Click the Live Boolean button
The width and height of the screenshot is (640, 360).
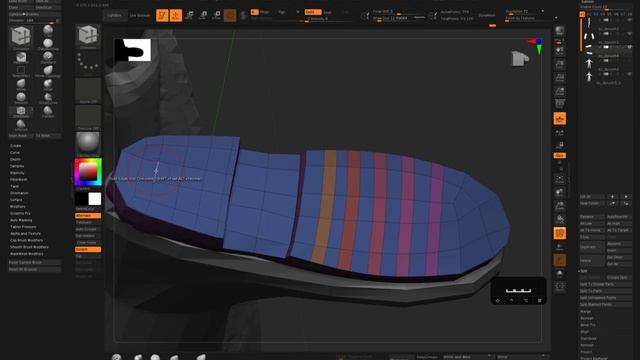[140, 16]
